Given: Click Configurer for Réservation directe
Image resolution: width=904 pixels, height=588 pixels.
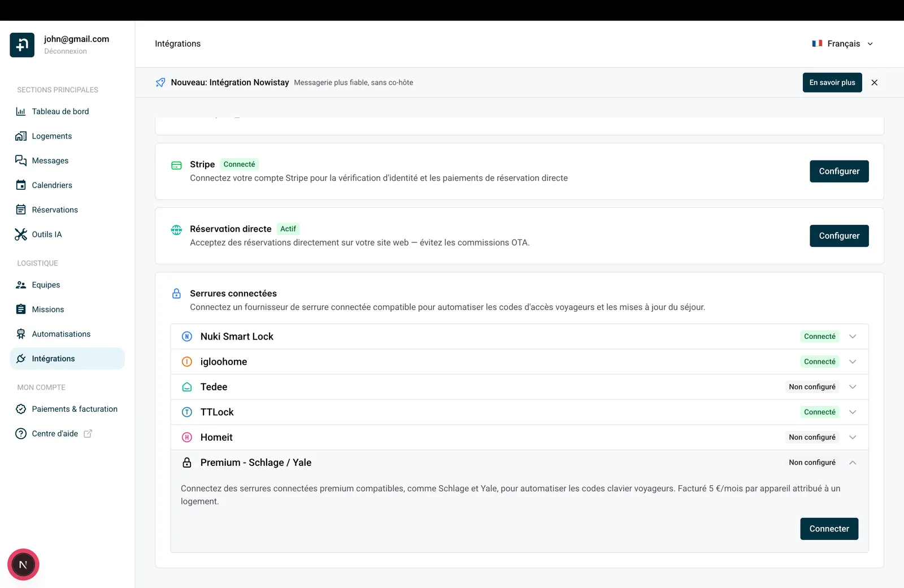Looking at the screenshot, I should coord(839,236).
